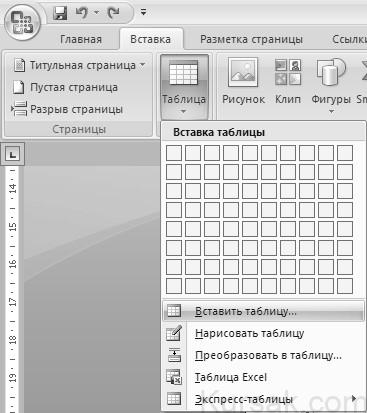Click the blank page icon
Screen dimensions: 367x413
click(x=18, y=87)
